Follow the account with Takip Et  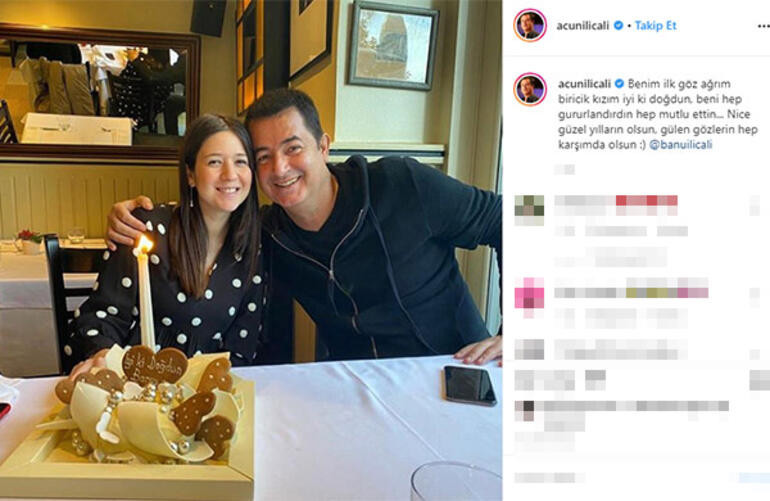point(655,26)
